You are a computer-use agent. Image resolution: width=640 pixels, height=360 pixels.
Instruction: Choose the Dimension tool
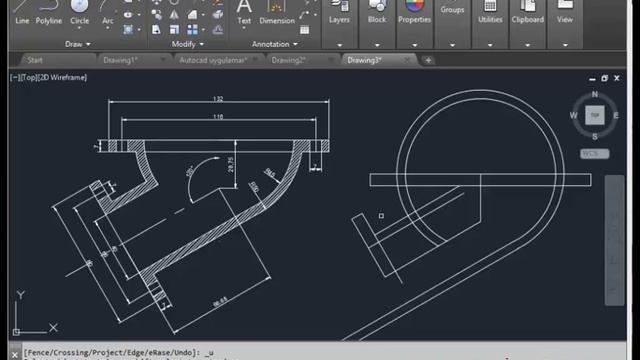[x=277, y=12]
